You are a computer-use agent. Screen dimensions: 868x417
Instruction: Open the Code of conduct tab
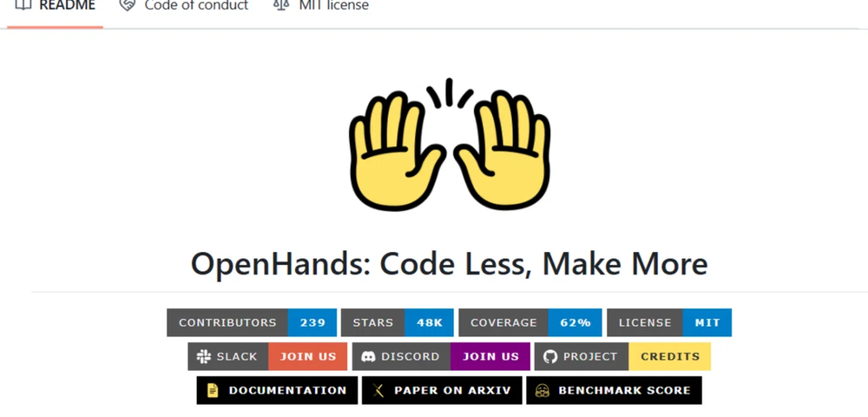(184, 7)
